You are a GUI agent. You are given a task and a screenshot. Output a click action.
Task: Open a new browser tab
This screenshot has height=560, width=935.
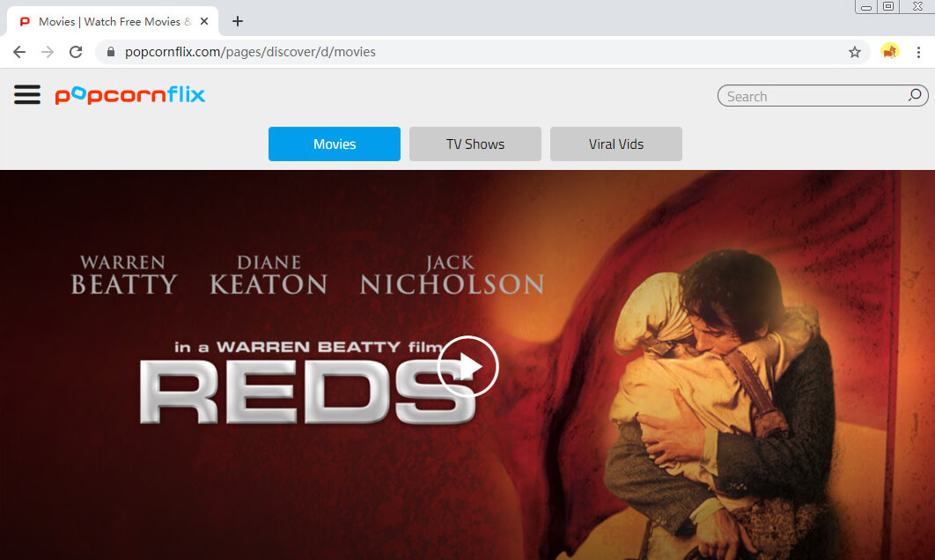coord(238,21)
